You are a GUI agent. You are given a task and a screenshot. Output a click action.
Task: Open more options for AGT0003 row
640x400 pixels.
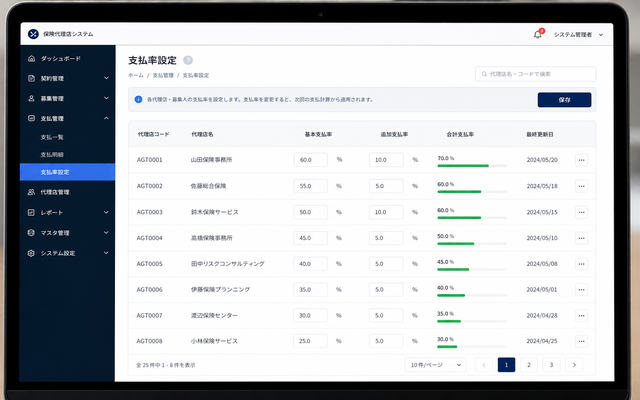581,212
